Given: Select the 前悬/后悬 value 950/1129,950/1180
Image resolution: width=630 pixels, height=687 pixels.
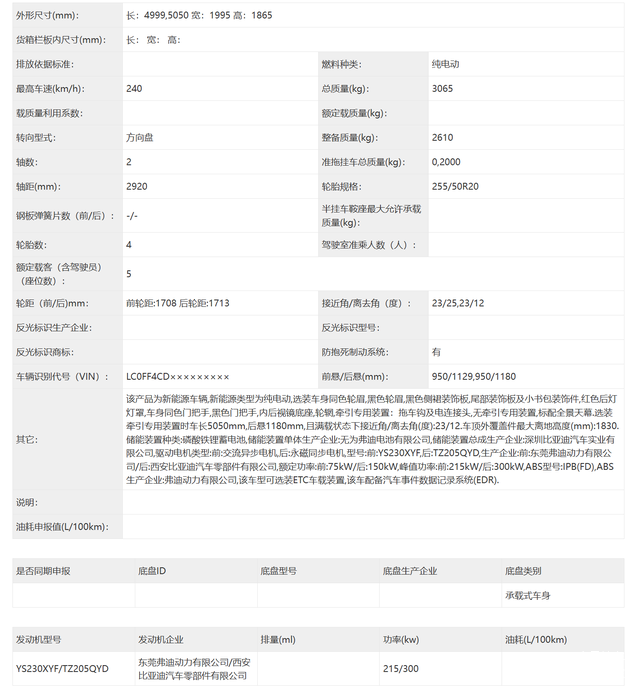Looking at the screenshot, I should (473, 376).
